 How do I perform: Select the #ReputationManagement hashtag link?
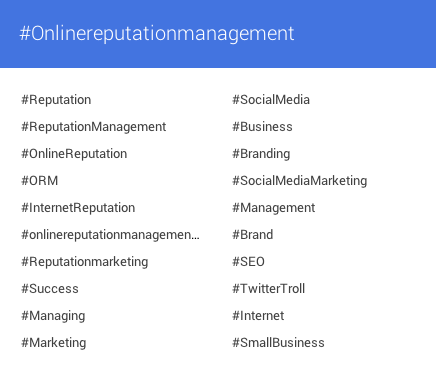tap(94, 127)
